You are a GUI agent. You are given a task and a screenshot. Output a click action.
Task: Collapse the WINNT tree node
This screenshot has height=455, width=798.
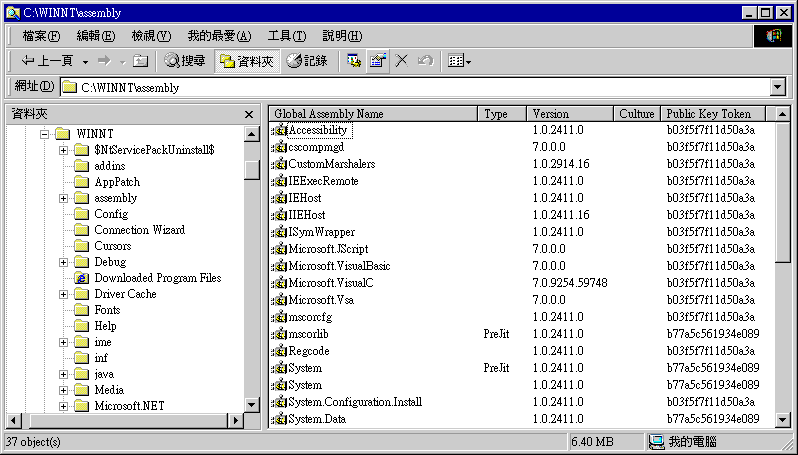(x=44, y=134)
